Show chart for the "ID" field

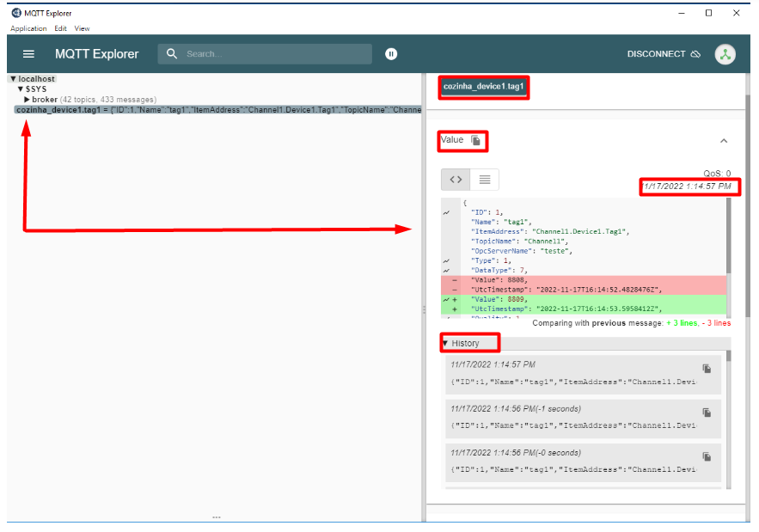446,212
